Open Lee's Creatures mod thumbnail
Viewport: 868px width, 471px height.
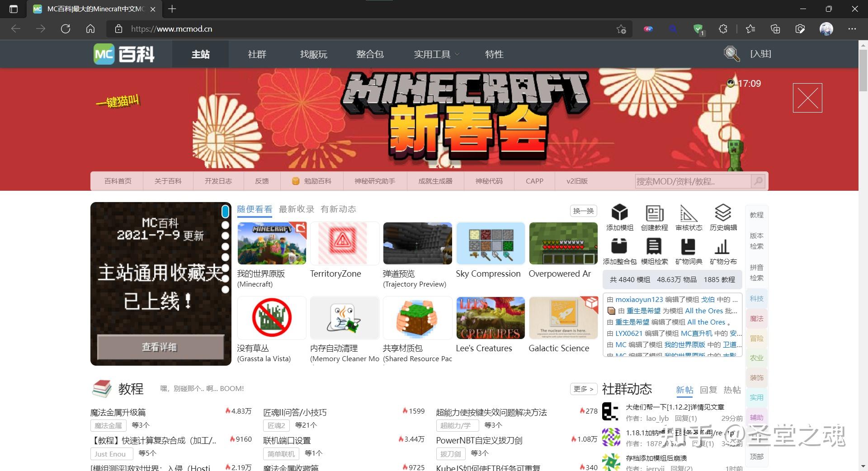pos(491,318)
